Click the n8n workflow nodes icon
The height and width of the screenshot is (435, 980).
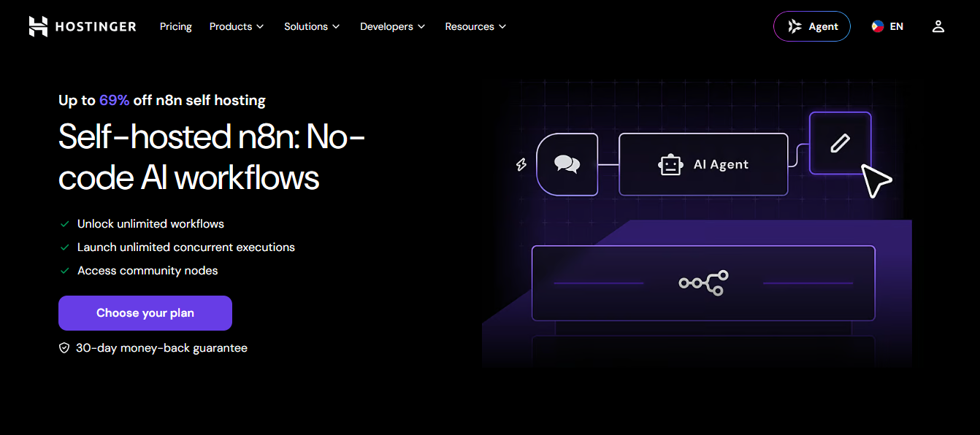[703, 282]
